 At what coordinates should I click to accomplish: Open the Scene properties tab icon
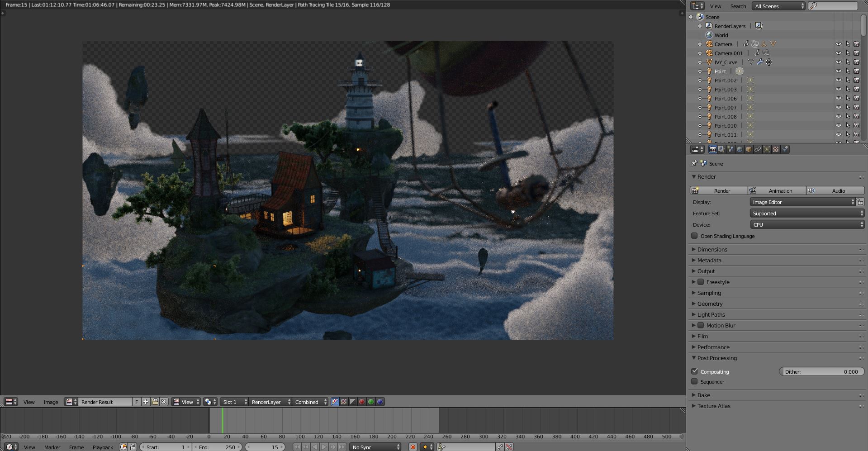731,149
